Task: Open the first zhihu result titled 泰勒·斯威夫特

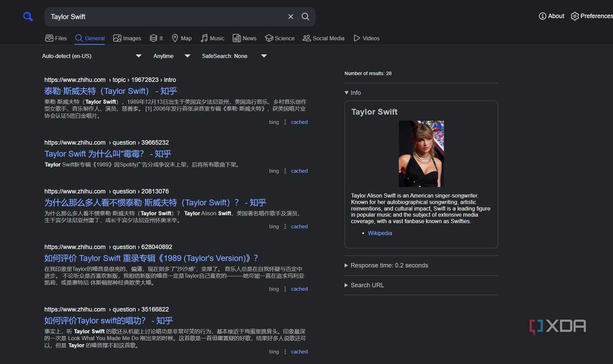Action: tap(111, 91)
